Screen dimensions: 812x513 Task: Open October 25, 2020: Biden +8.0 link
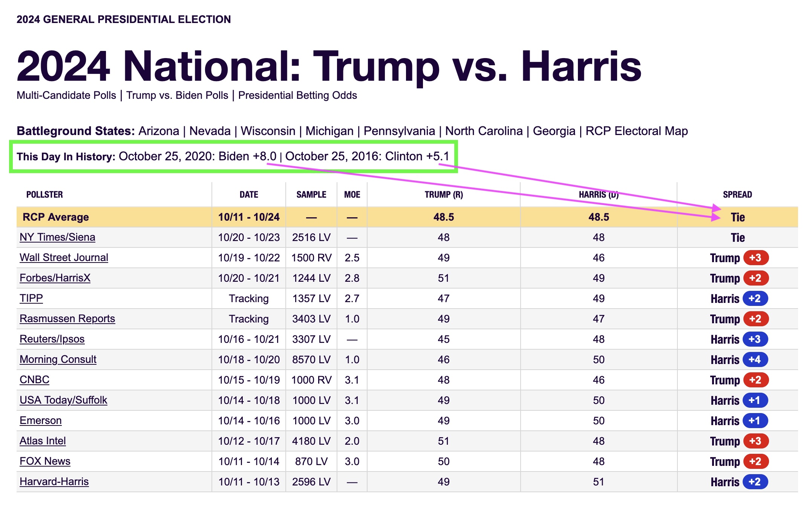(x=198, y=156)
